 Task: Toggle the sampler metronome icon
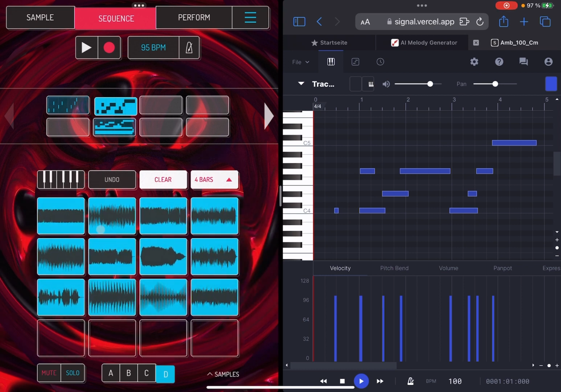click(189, 48)
